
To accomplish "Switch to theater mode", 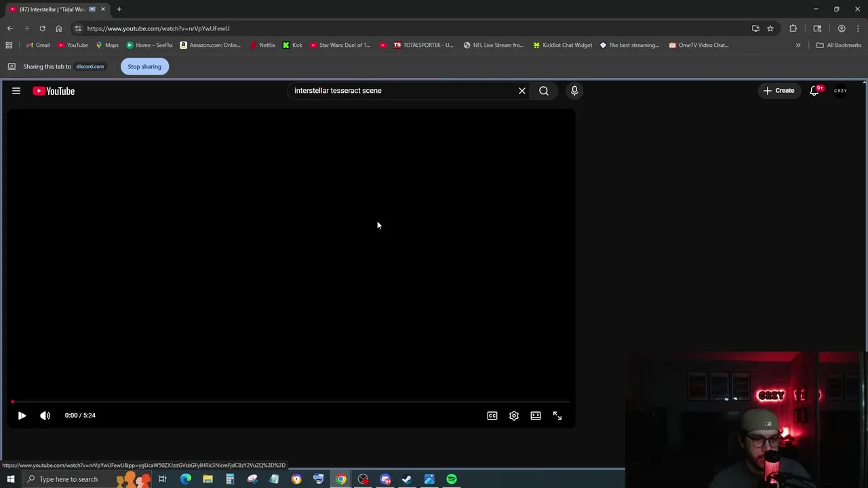I will [536, 415].
